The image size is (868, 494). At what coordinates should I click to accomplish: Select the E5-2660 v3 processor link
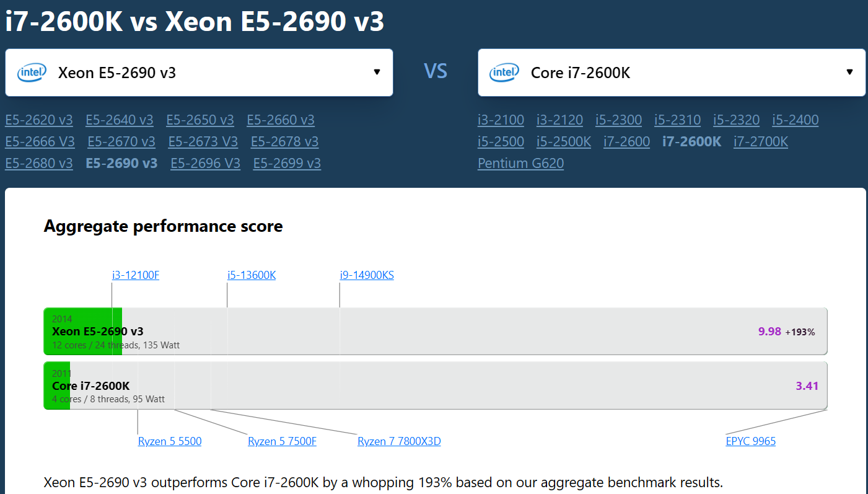281,120
